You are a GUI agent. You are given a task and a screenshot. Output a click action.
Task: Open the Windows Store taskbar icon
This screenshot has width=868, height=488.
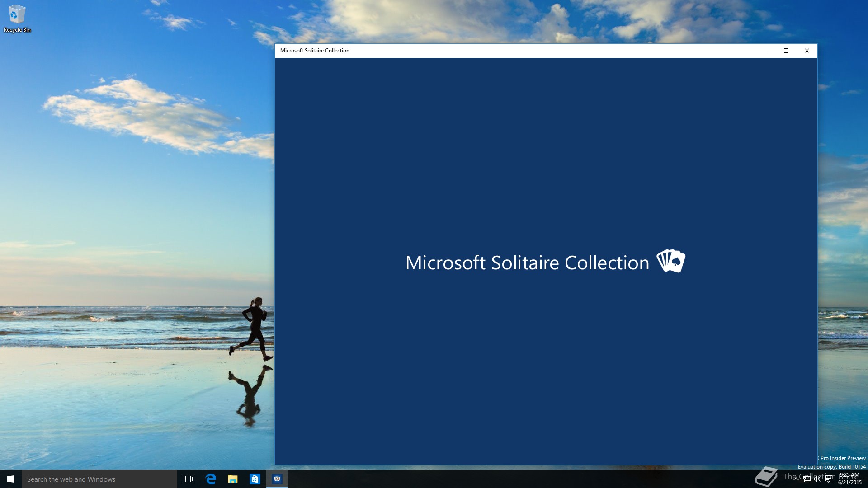[x=255, y=479]
